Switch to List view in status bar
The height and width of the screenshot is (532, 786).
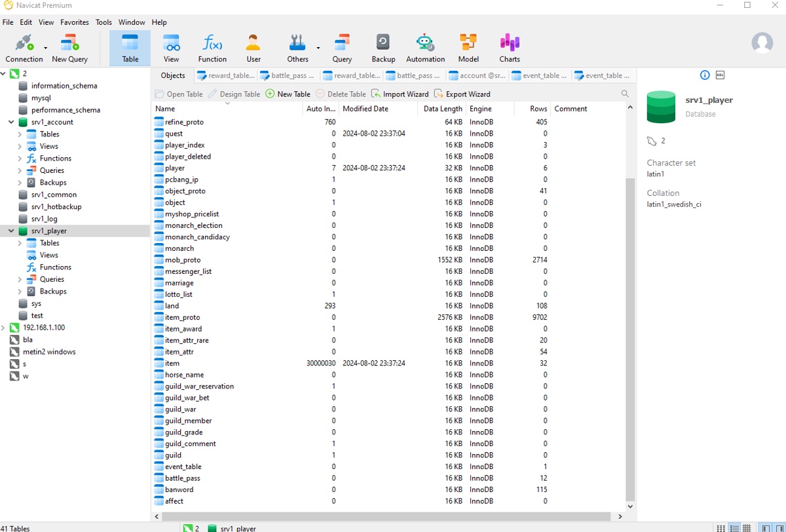[721, 528]
